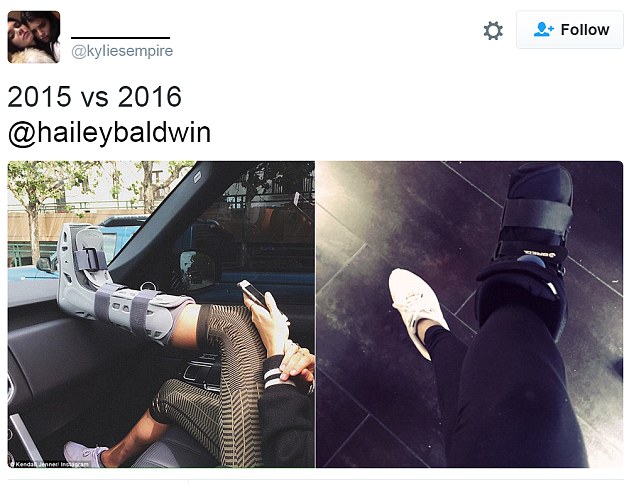Click the "2015 vs 2016" tweet text

pyautogui.click(x=95, y=97)
